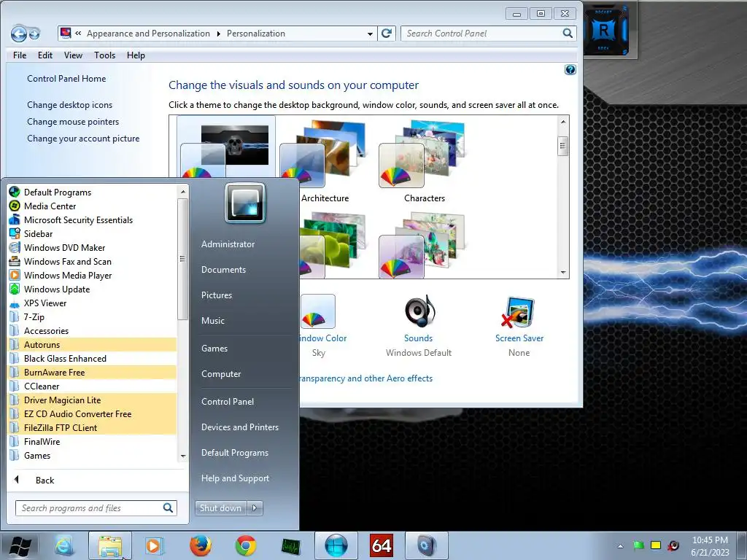The height and width of the screenshot is (560, 747).
Task: Expand the 7-Zip folder
Action: tap(93, 316)
